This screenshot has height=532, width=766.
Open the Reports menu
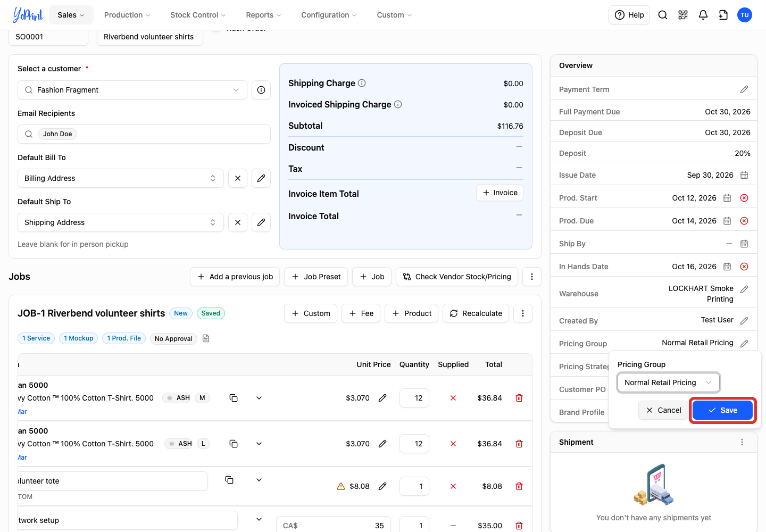(263, 15)
